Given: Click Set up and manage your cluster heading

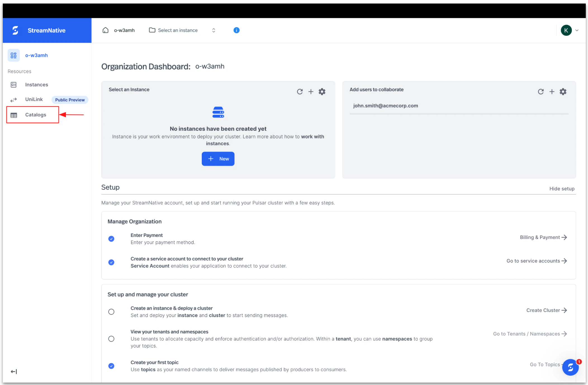Looking at the screenshot, I should coord(148,295).
